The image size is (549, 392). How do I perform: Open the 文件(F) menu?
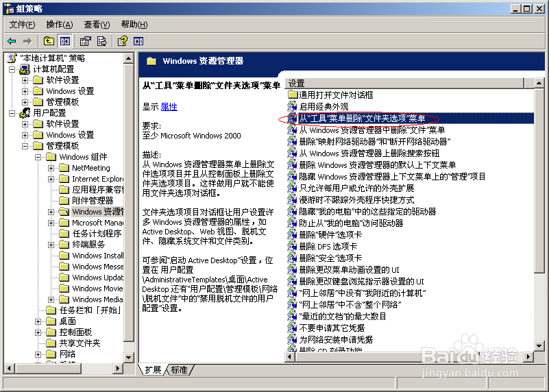click(22, 25)
